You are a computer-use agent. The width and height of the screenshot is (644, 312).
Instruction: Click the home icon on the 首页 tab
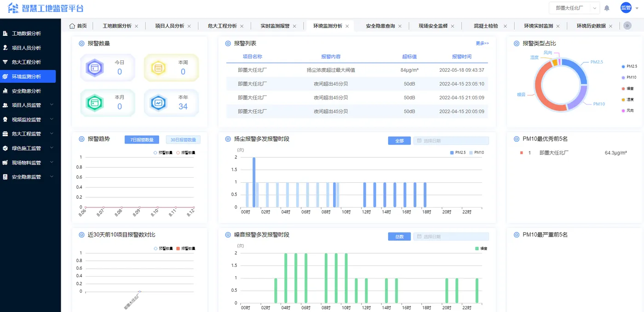72,26
